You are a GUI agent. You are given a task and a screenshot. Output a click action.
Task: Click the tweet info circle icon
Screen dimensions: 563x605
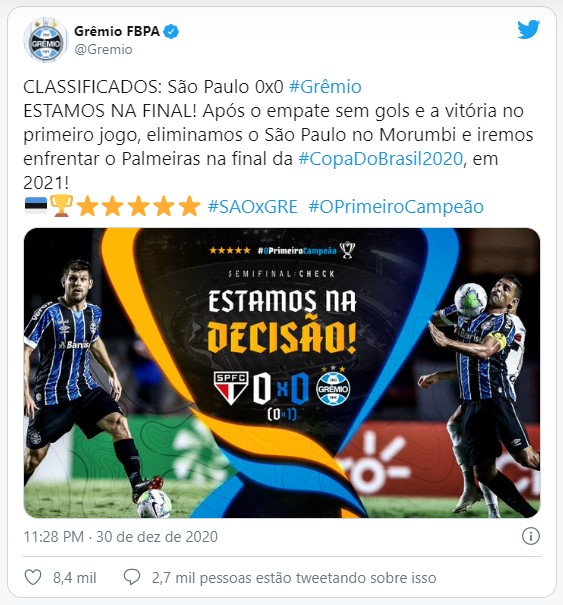[531, 536]
